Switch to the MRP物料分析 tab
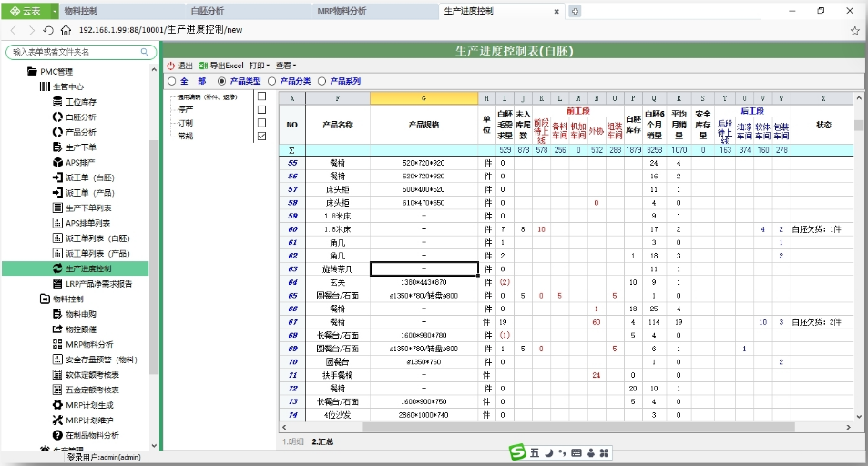 [x=375, y=11]
